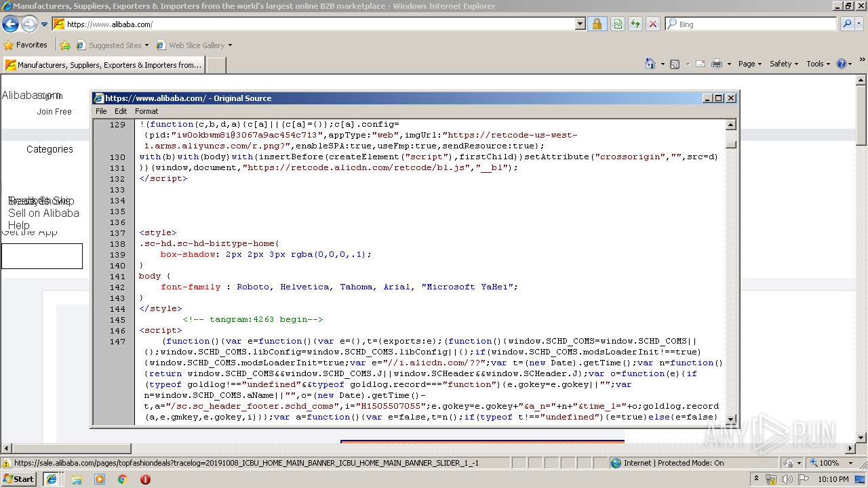Image resolution: width=868 pixels, height=488 pixels.
Task: Open the Page menu
Action: 749,64
